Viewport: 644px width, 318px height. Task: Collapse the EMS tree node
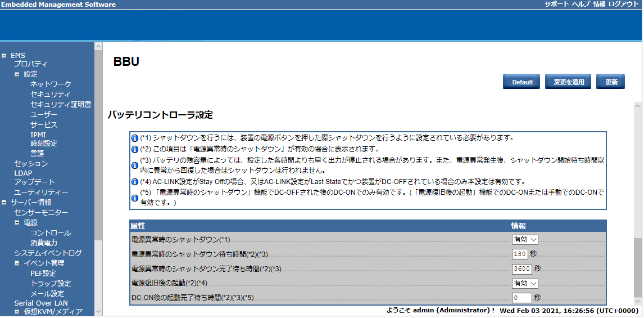5,56
